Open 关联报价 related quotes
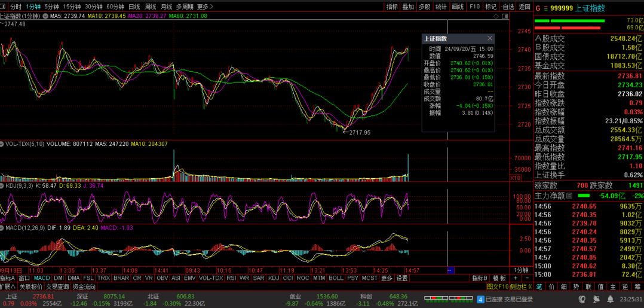The image size is (644, 308). tap(31, 286)
